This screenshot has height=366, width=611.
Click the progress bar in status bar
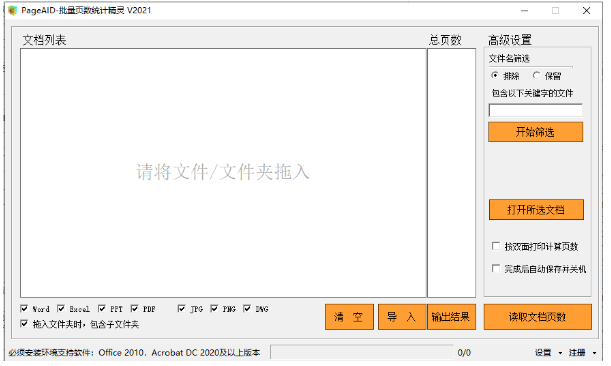tap(362, 352)
